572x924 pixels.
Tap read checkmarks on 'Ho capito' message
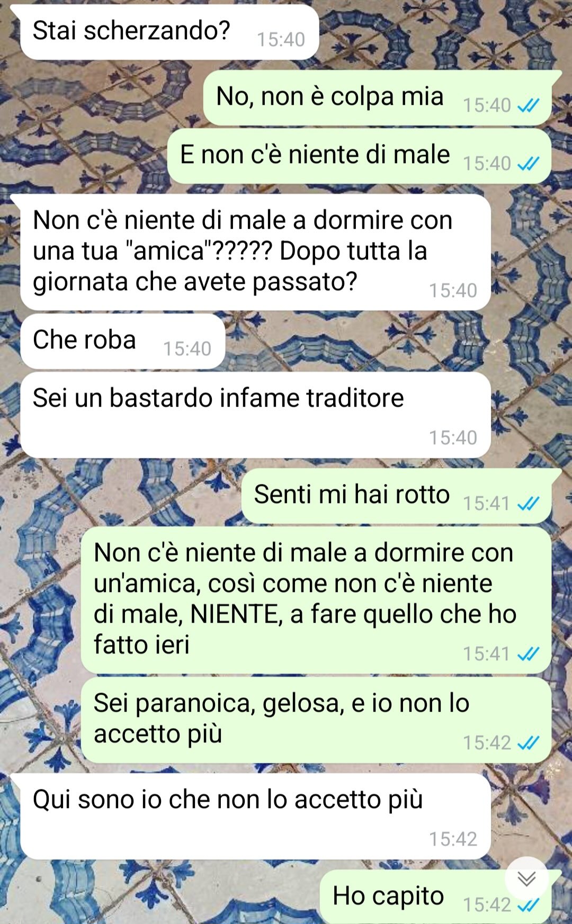[528, 905]
